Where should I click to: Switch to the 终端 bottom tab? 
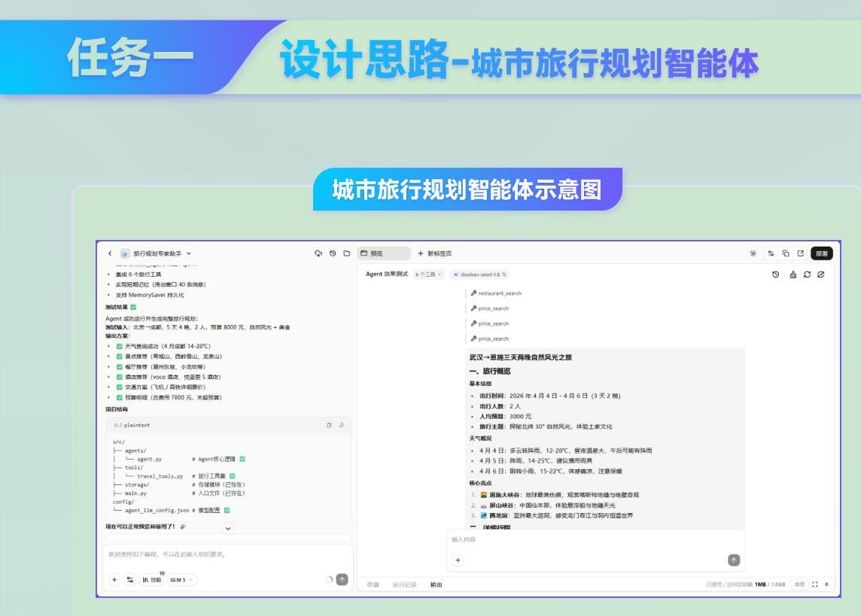(x=373, y=584)
